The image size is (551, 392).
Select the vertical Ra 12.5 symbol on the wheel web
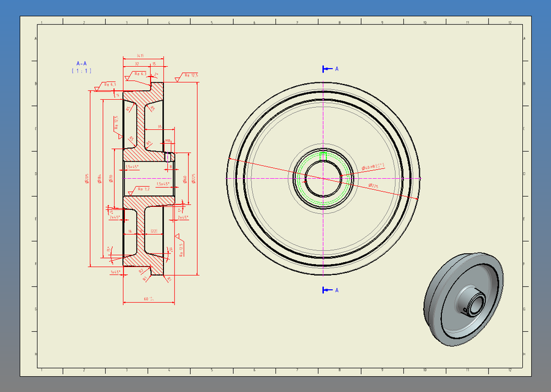click(x=116, y=122)
